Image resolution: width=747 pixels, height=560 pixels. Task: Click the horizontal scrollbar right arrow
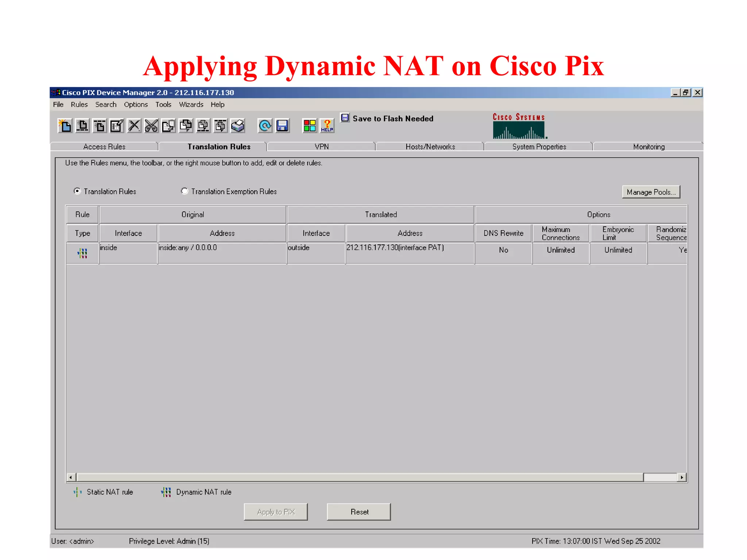682,477
